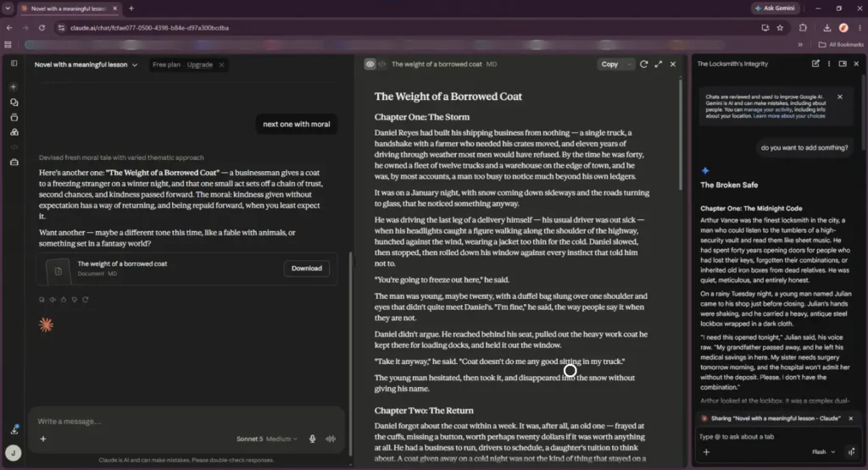Select the Novel with a meaningful lesson tab

(70, 8)
